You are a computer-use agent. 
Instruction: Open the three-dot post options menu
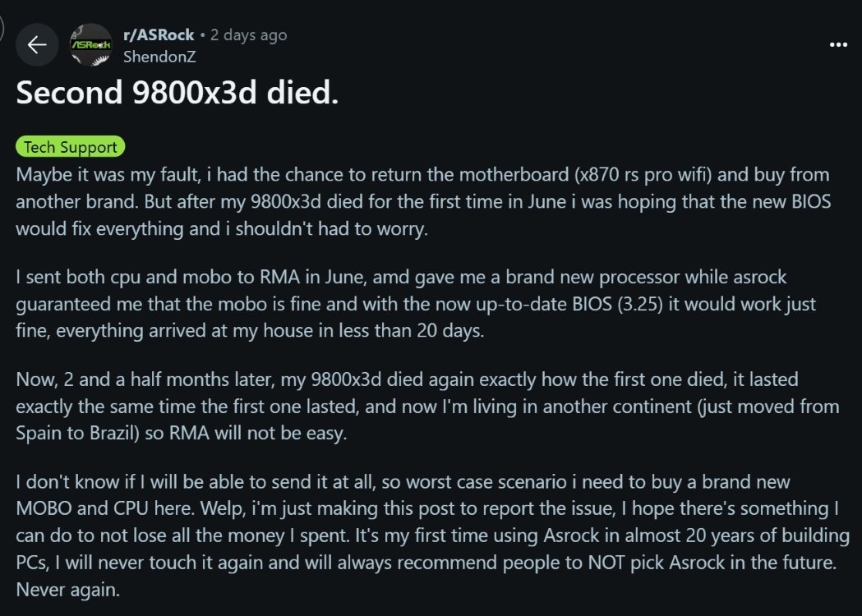tap(838, 44)
